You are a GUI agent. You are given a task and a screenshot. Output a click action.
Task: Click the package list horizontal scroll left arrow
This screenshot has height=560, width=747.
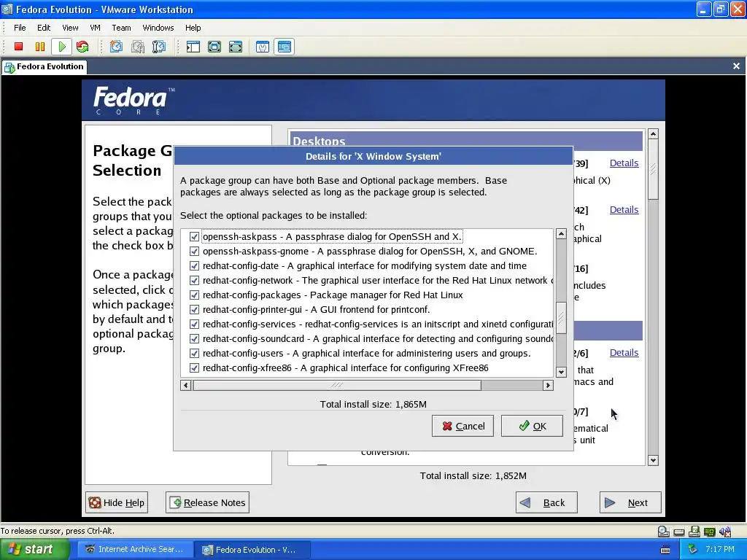pos(186,385)
